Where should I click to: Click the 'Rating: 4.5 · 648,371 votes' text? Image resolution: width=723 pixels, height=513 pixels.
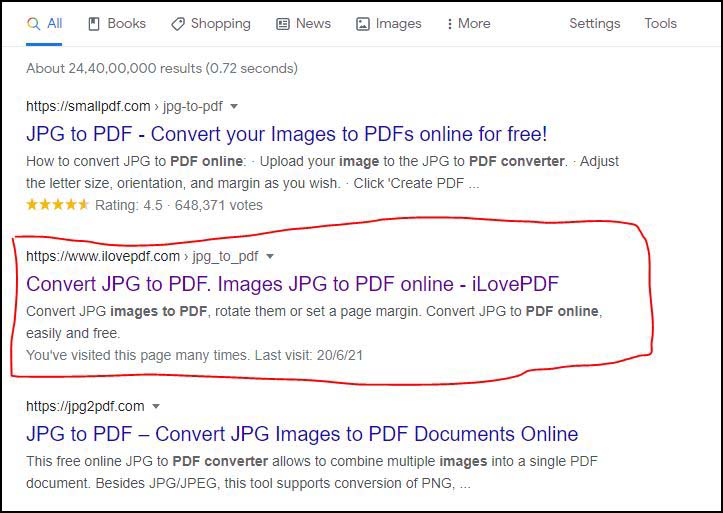coord(179,205)
